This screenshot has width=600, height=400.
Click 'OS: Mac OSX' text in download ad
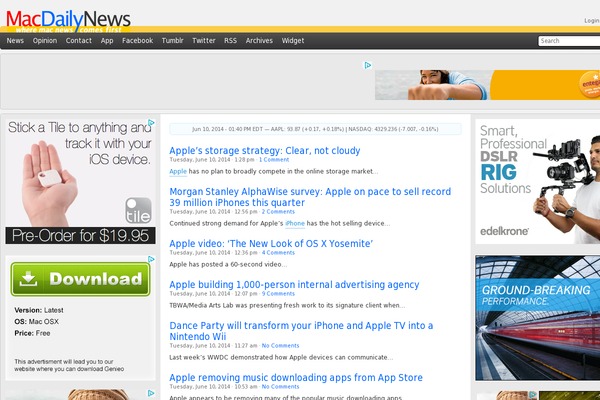[37, 322]
